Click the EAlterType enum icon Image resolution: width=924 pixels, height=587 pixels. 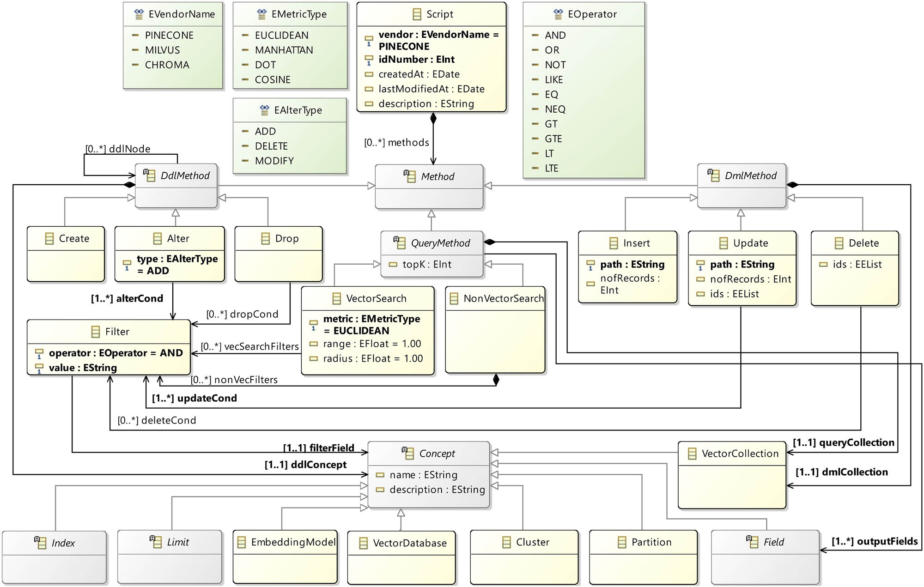coord(264,110)
